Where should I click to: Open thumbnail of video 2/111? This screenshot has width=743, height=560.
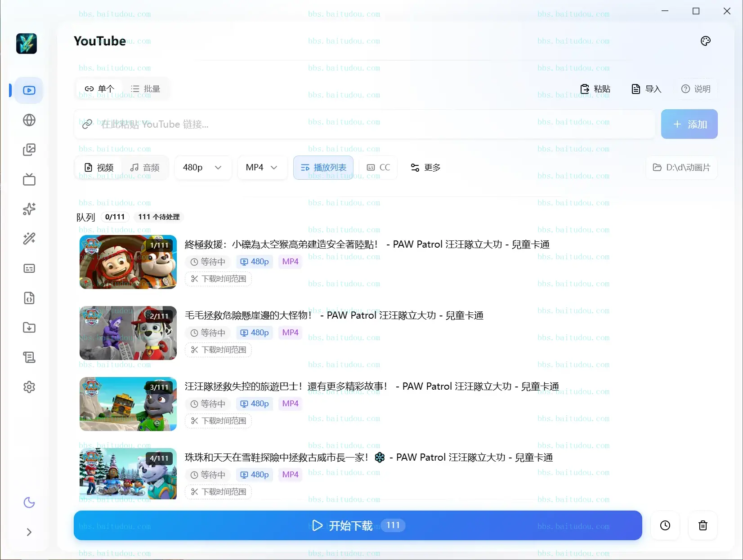click(128, 333)
